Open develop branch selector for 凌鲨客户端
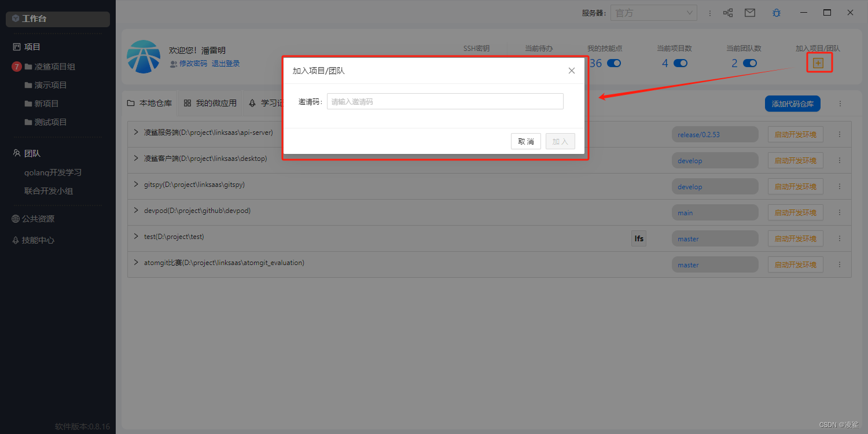Screen dimensions: 868x434 (715, 160)
